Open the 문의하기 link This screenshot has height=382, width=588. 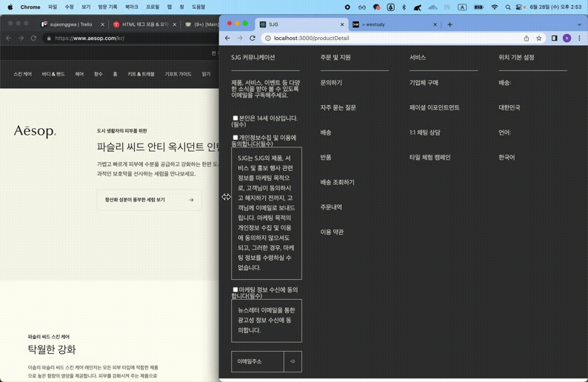click(x=331, y=82)
